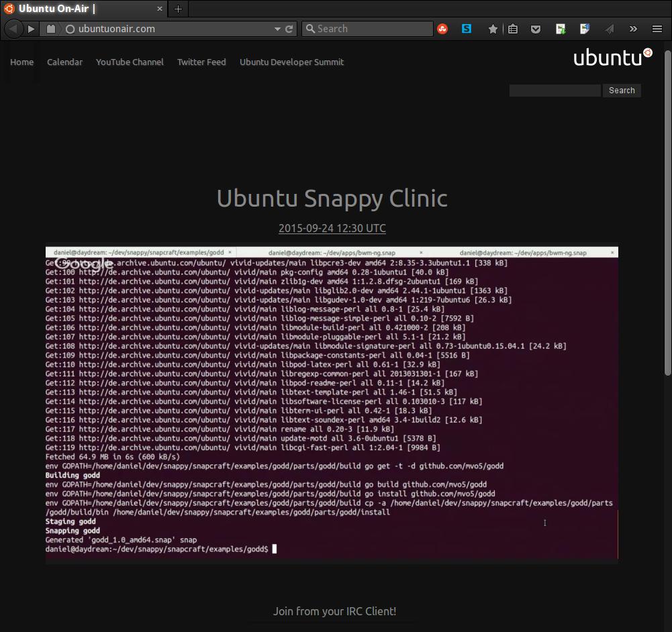Navigate to the Calendar menu item

(x=64, y=62)
